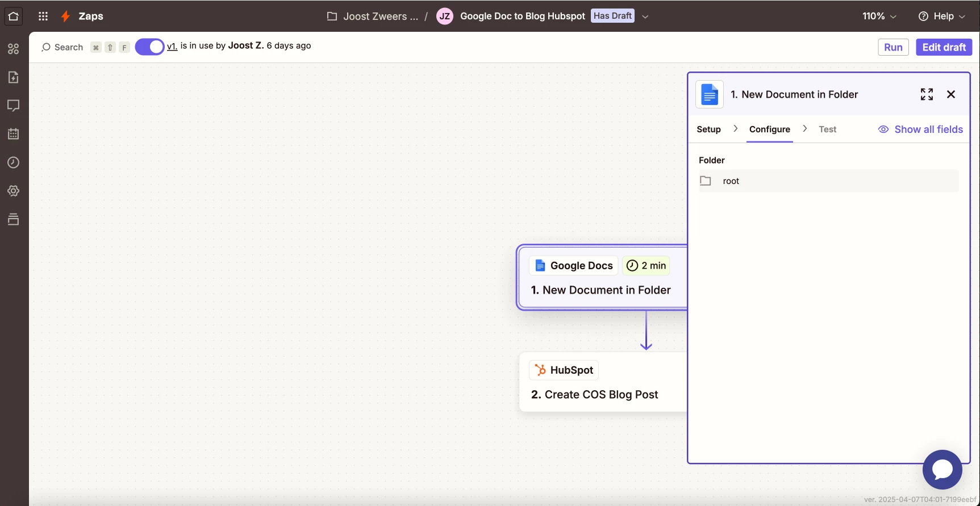Click the Run button

893,47
